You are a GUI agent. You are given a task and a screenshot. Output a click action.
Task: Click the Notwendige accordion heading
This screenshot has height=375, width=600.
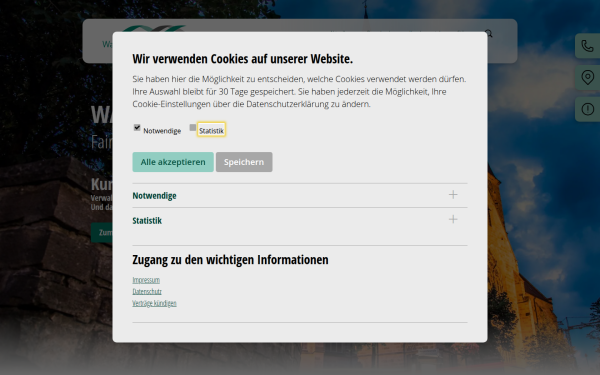(x=155, y=196)
